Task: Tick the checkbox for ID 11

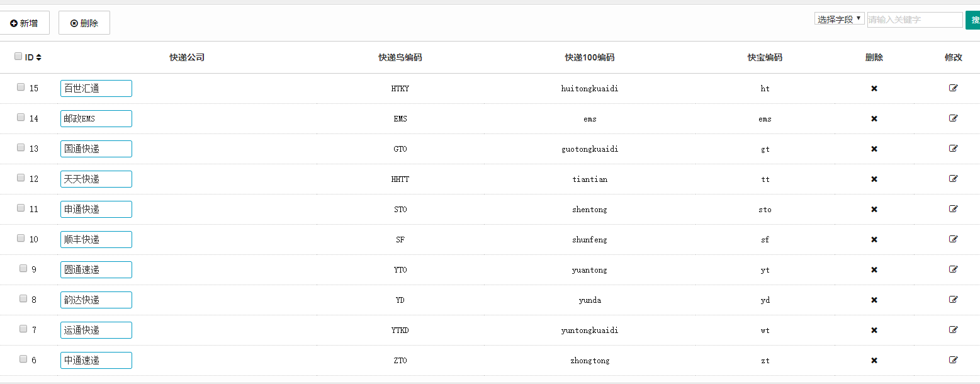Action: coord(21,208)
